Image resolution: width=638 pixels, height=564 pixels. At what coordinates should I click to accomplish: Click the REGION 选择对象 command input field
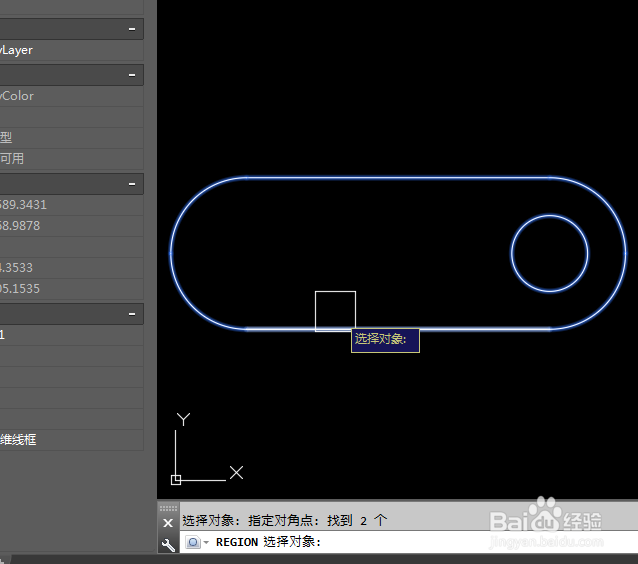point(409,542)
